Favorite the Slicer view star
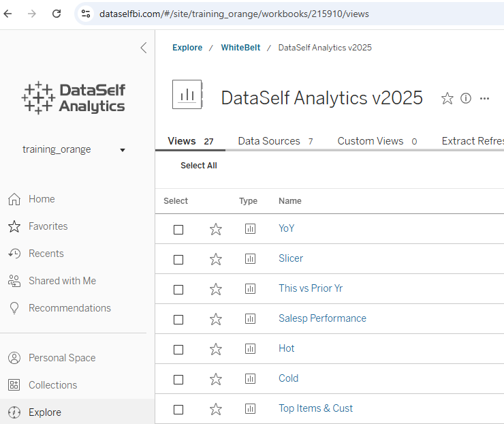504x424 pixels. coord(216,259)
